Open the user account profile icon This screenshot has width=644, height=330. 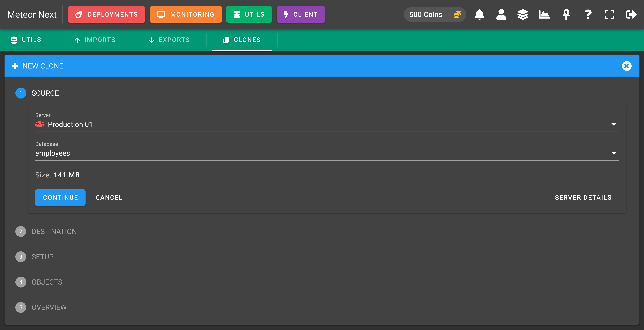coord(501,14)
